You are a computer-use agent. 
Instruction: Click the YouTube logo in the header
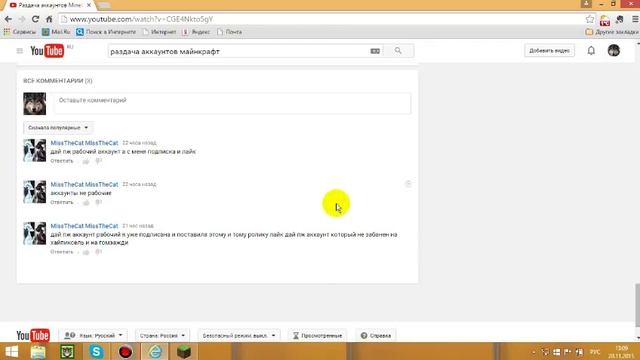point(47,51)
